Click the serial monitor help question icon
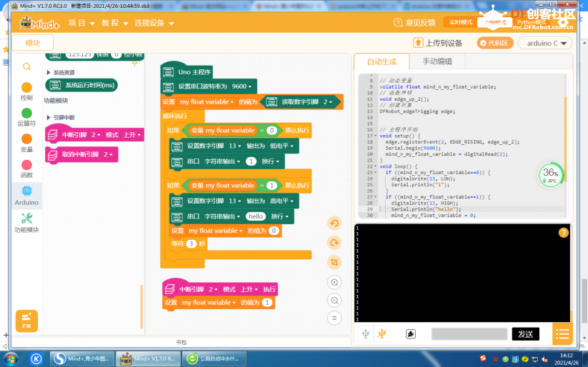The height and width of the screenshot is (367, 588). pyautogui.click(x=563, y=233)
